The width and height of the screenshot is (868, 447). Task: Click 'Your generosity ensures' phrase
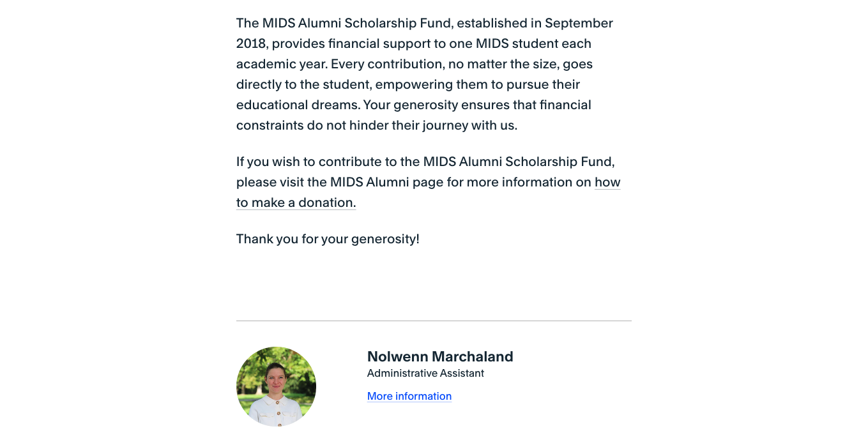pyautogui.click(x=436, y=105)
